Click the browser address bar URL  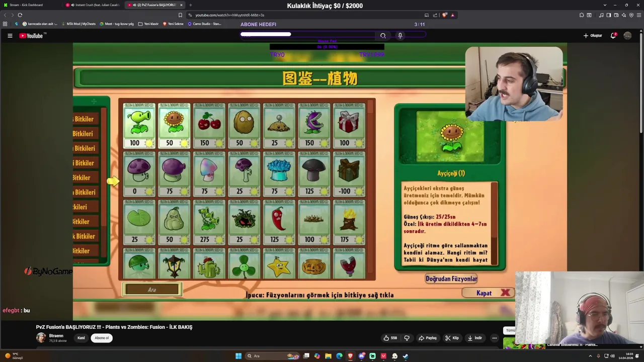[229, 15]
